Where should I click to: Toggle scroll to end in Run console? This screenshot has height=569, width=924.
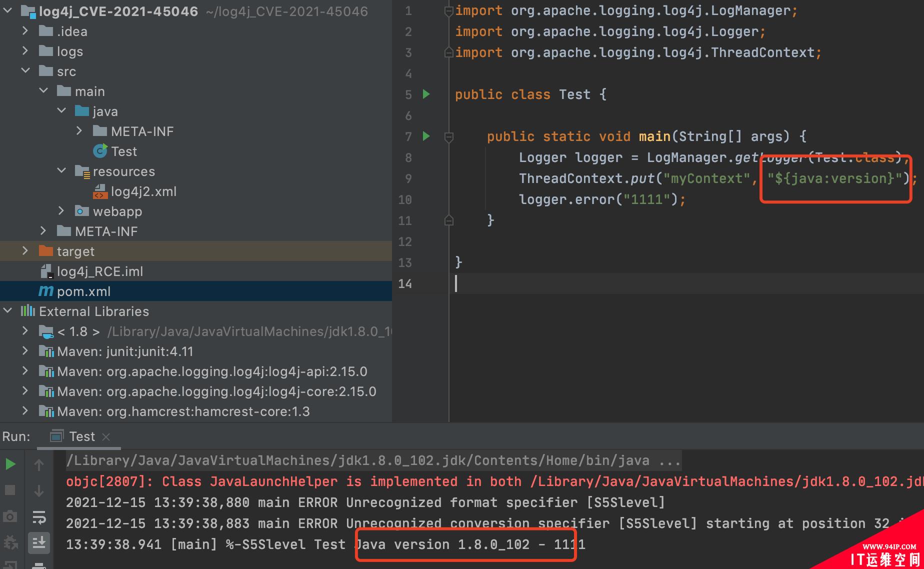click(x=39, y=542)
